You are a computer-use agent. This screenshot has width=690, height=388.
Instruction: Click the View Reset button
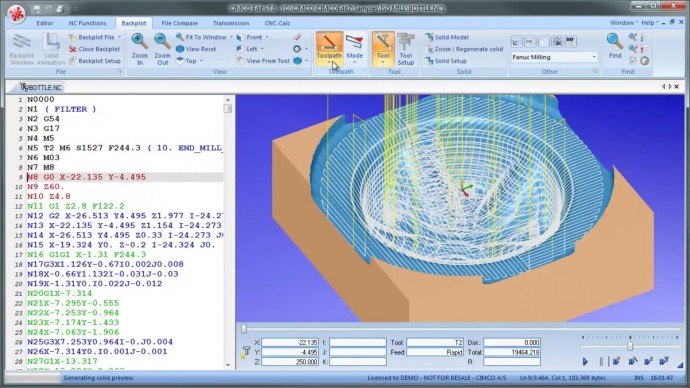[x=196, y=49]
